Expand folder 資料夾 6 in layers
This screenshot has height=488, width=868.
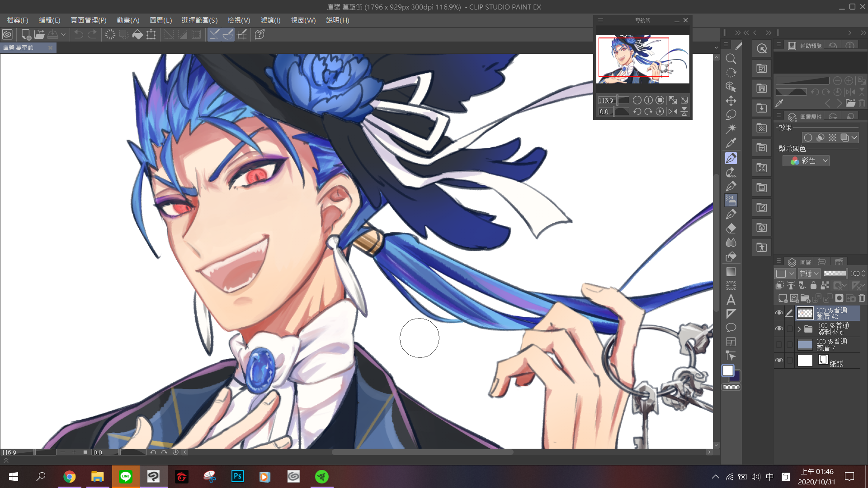point(799,329)
